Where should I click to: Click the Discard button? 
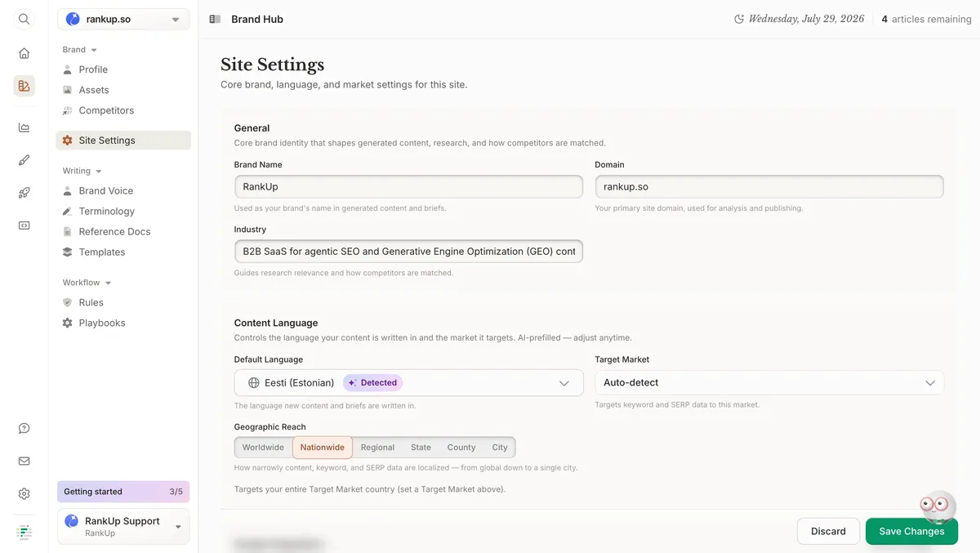coord(828,531)
